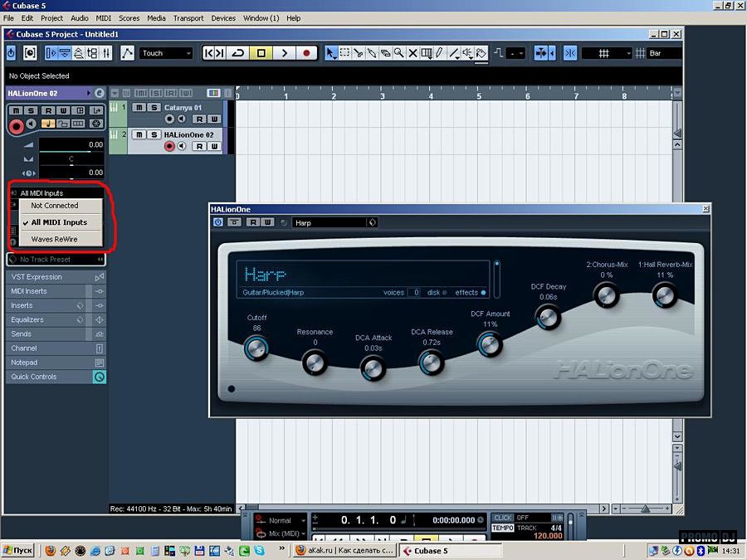Select the Draw pencil tool
Viewport: 747px width, 560px height.
(440, 53)
